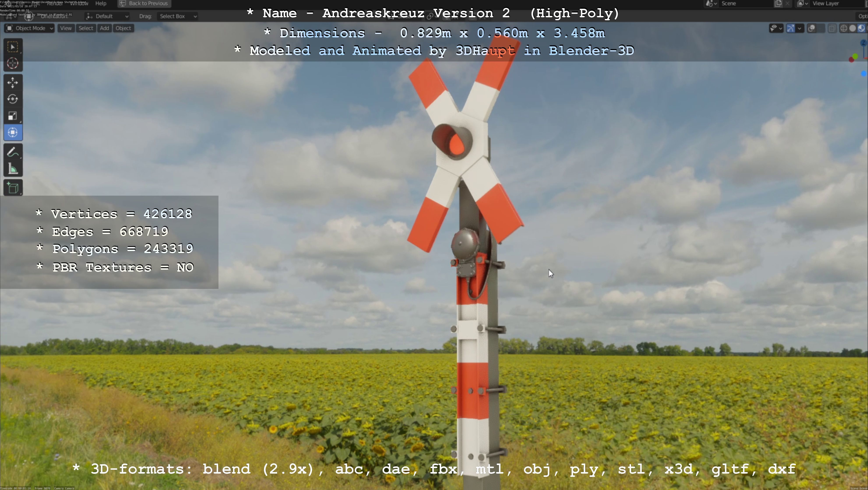Toggle viewport overlays display

[811, 28]
